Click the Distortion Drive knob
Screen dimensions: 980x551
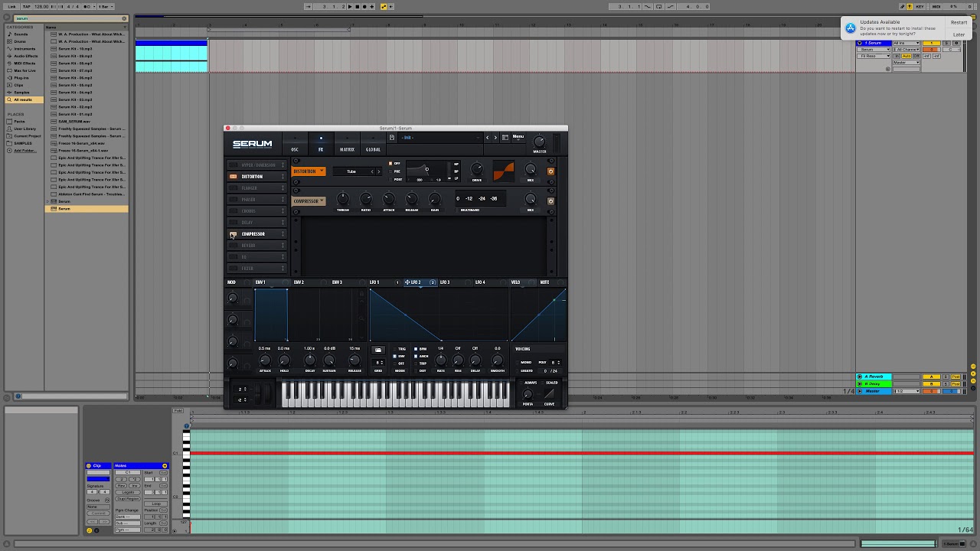click(476, 169)
